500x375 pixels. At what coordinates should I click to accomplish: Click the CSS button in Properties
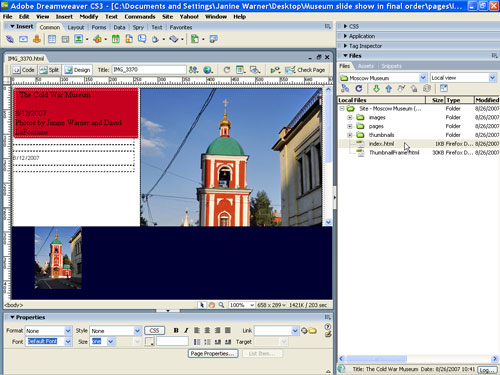[154, 331]
